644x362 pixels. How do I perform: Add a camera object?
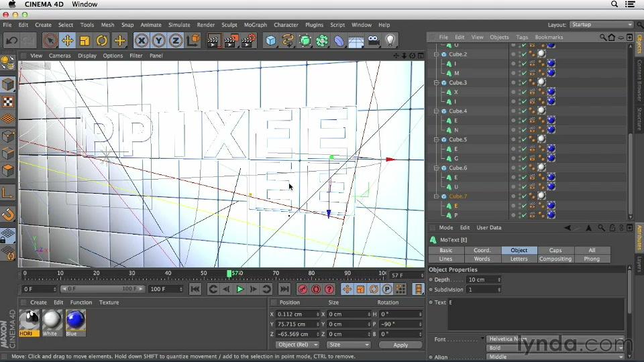coord(374,41)
